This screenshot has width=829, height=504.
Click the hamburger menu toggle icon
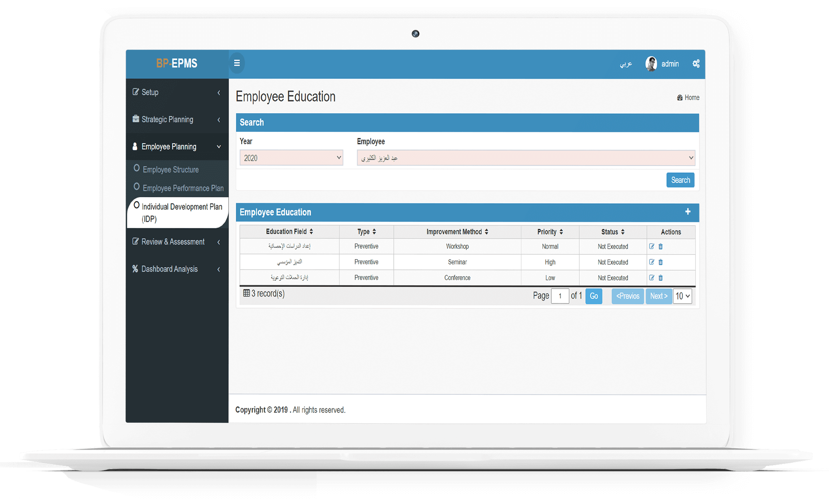click(237, 63)
